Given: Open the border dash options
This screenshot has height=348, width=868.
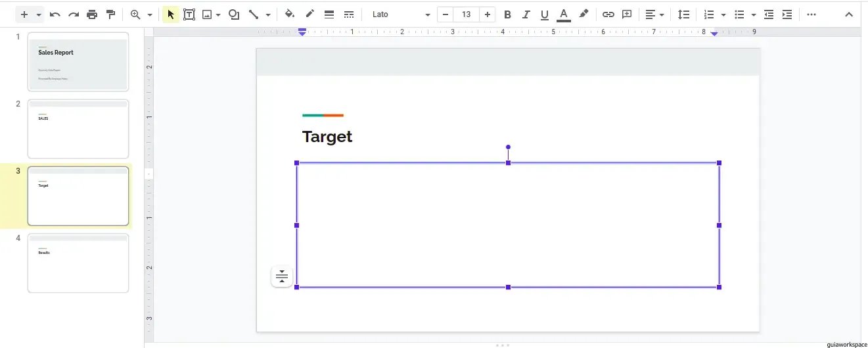Looking at the screenshot, I should coord(349,14).
